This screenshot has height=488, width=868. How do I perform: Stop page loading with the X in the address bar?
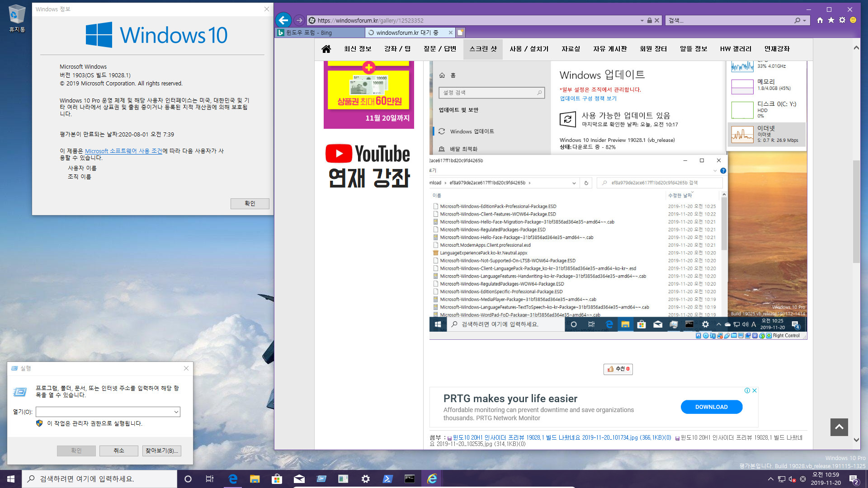(657, 20)
